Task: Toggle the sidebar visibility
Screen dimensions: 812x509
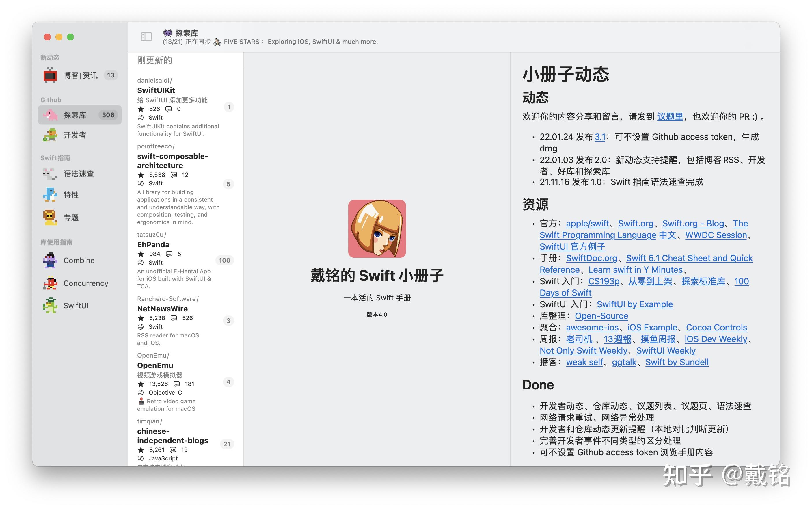Action: (x=146, y=36)
